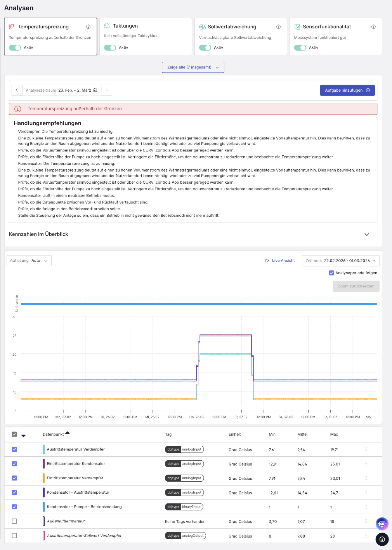
Task: Expand Zeige alle (7 insgesamt) dropdown
Action: (x=193, y=67)
